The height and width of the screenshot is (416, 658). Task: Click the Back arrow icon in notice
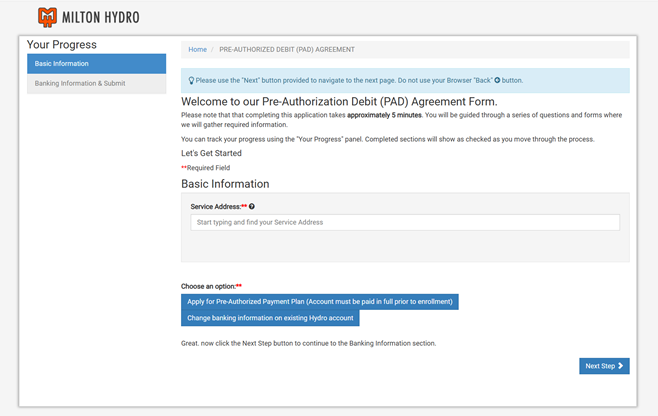[x=497, y=80]
